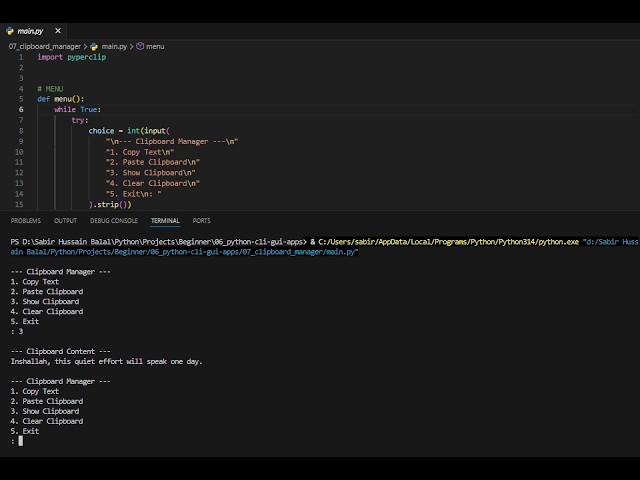Click the terminal input cursor prompt
The width and height of the screenshot is (640, 480).
20,441
